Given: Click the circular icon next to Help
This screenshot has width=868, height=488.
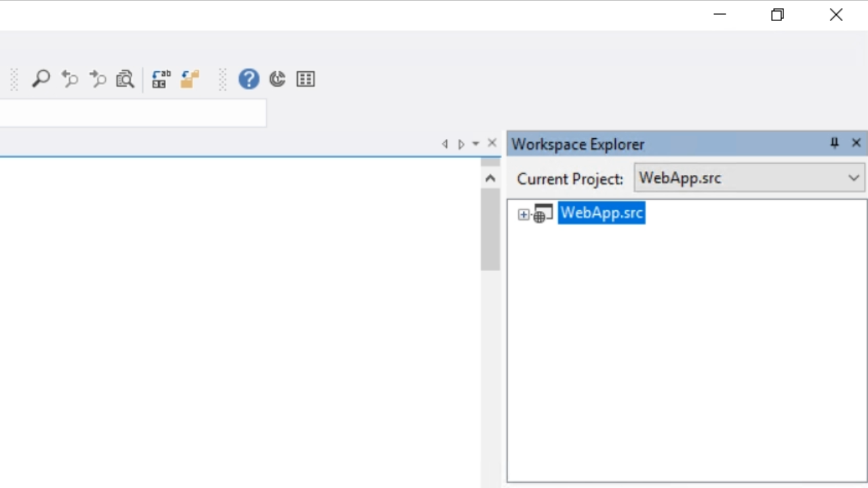Looking at the screenshot, I should [x=277, y=79].
